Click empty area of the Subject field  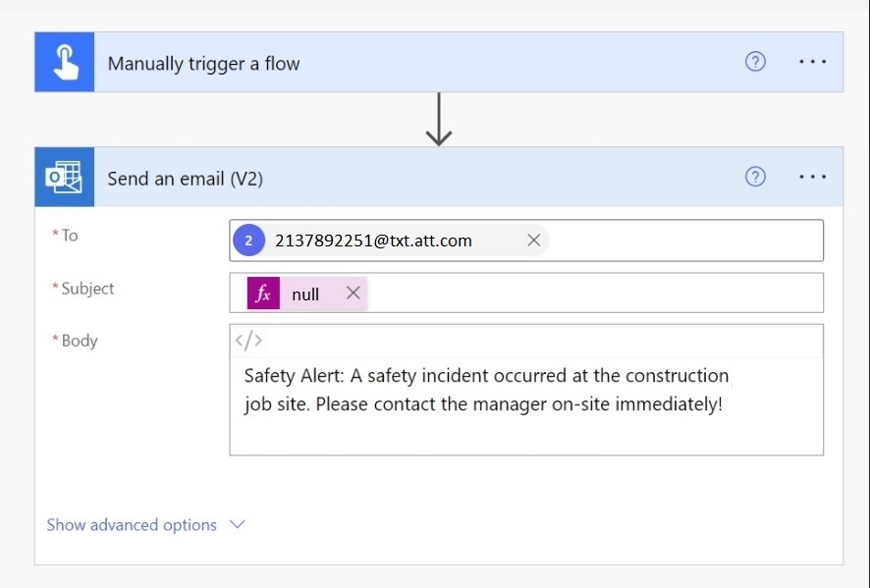(594, 293)
